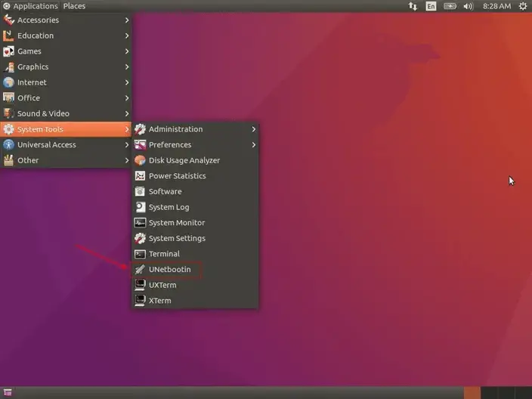532x399 pixels.
Task: Select the Power Statistics entry
Action: [x=195, y=176]
